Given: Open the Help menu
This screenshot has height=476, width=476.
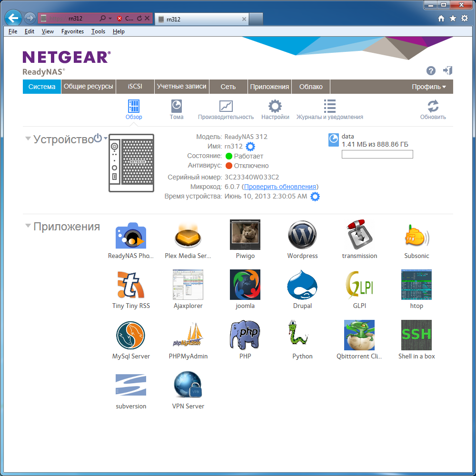Looking at the screenshot, I should (119, 31).
